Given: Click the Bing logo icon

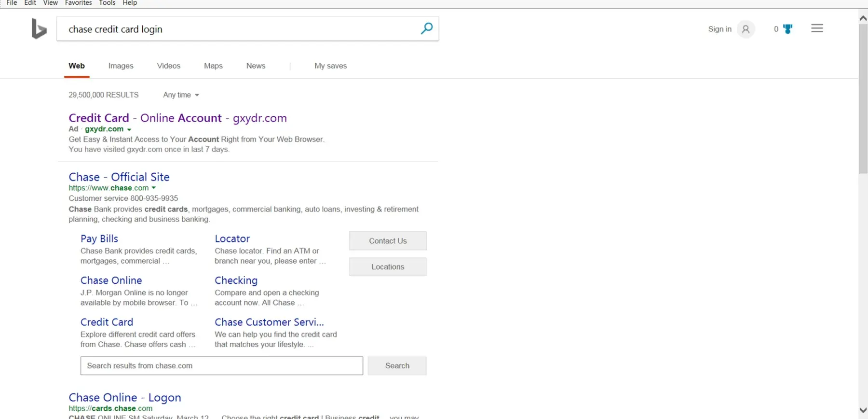Looking at the screenshot, I should (39, 29).
